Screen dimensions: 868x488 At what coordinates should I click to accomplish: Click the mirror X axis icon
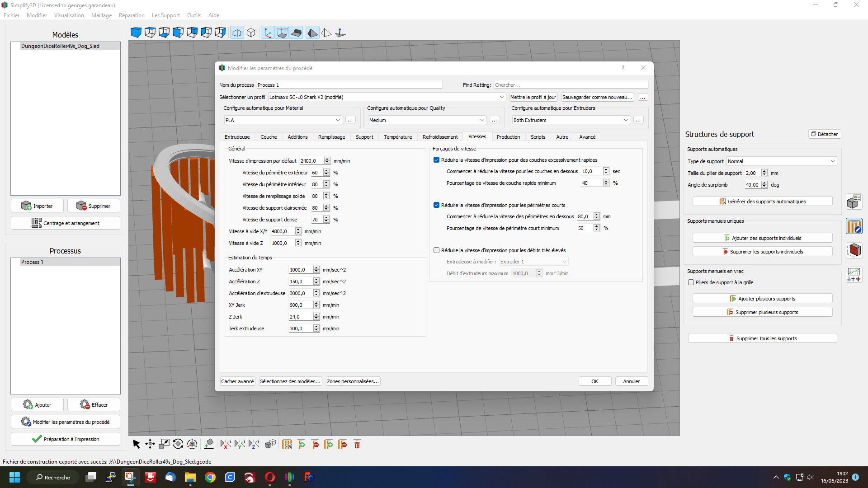[x=225, y=444]
